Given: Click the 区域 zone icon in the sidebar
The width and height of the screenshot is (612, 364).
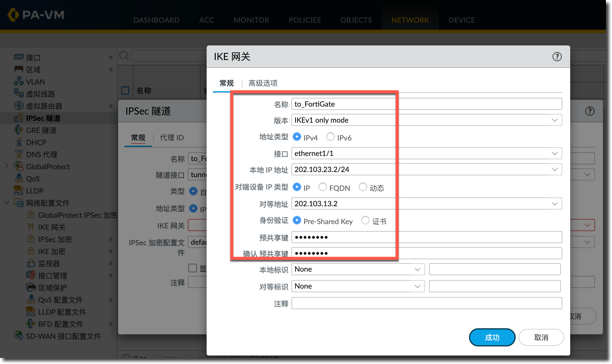Looking at the screenshot, I should pyautogui.click(x=18, y=69).
